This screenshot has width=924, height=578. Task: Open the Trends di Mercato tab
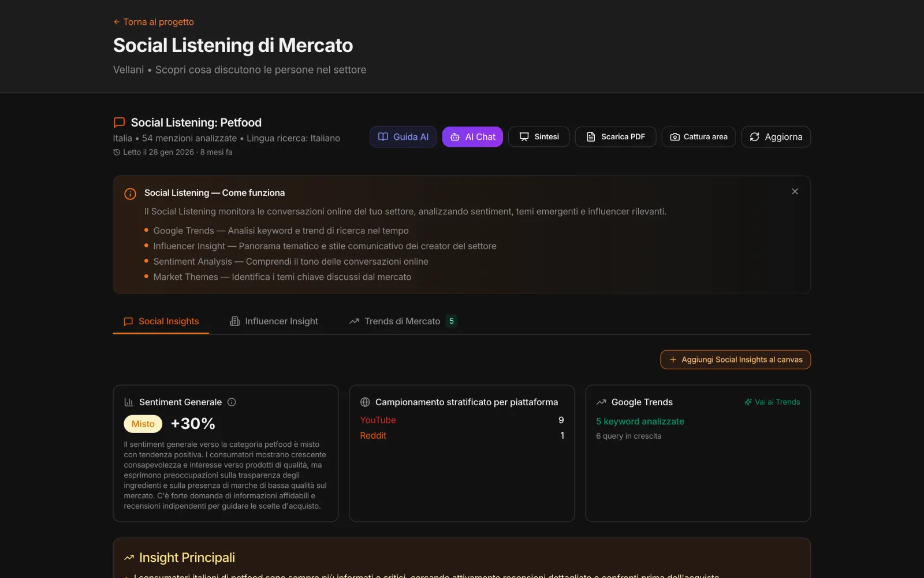tap(403, 321)
